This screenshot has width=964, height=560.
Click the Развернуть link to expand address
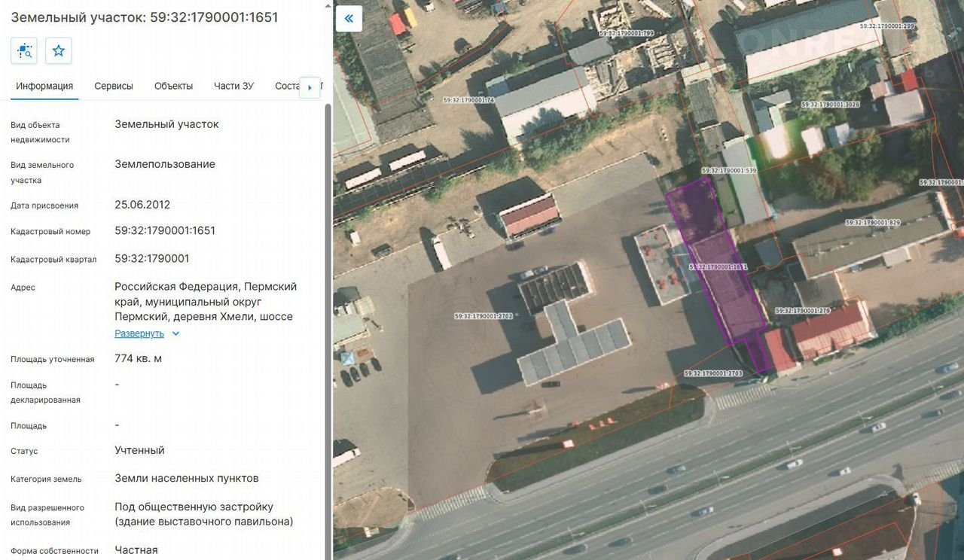point(139,333)
